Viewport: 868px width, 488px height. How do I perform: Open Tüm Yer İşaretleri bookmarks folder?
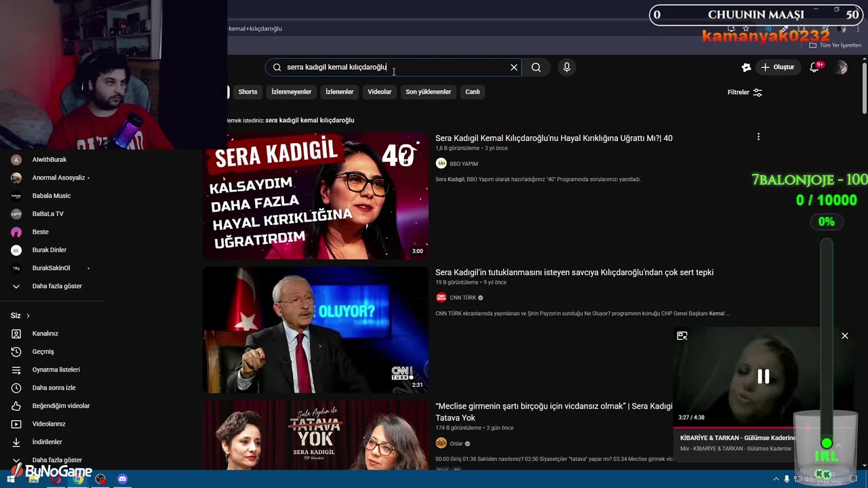pyautogui.click(x=835, y=45)
